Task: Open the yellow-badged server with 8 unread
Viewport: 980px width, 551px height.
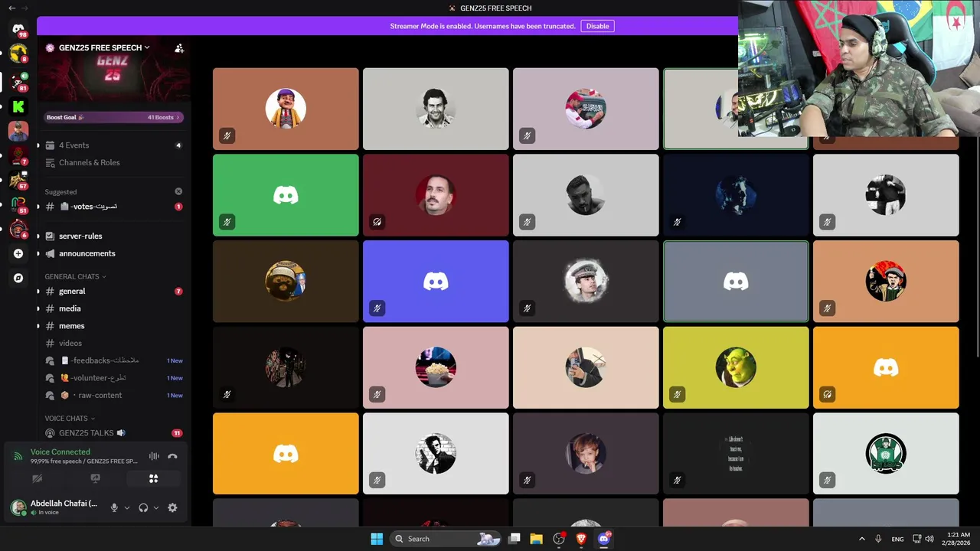Action: click(x=18, y=54)
